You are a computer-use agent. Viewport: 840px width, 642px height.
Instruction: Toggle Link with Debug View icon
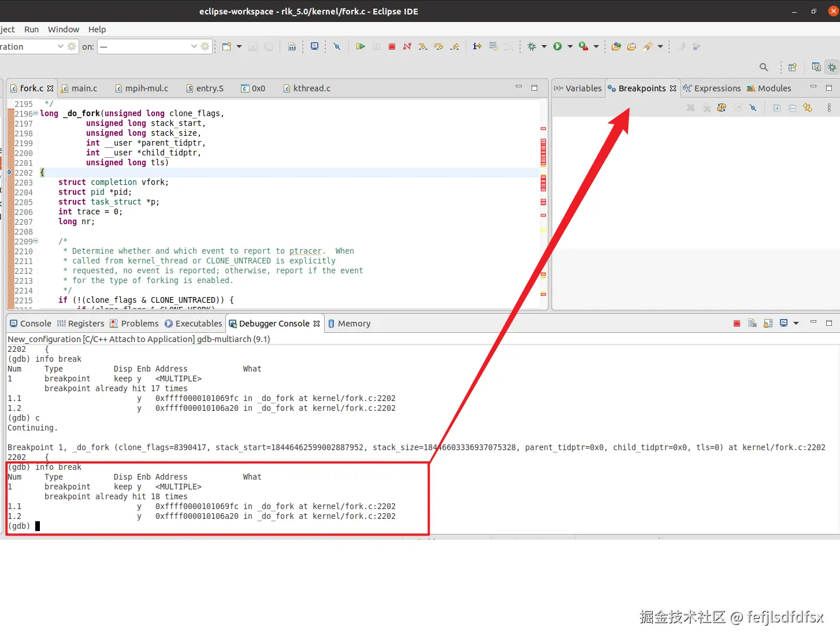(x=808, y=107)
